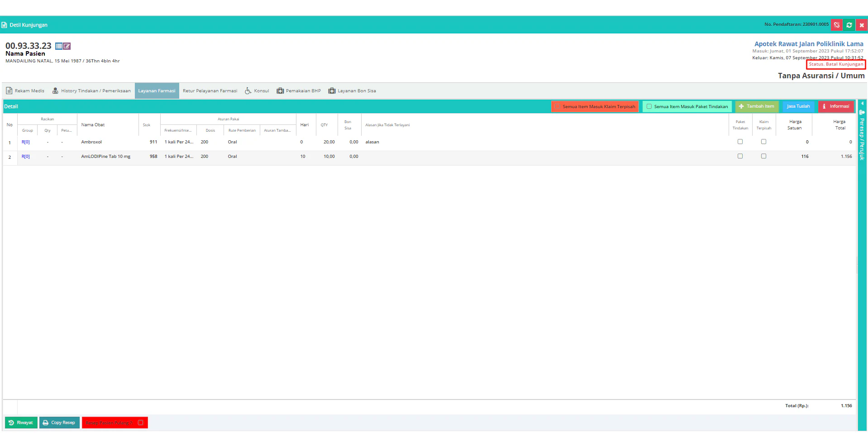Click the Peresep / Perujuk doctor icon
Image resolution: width=868 pixels, height=433 pixels.
862,112
